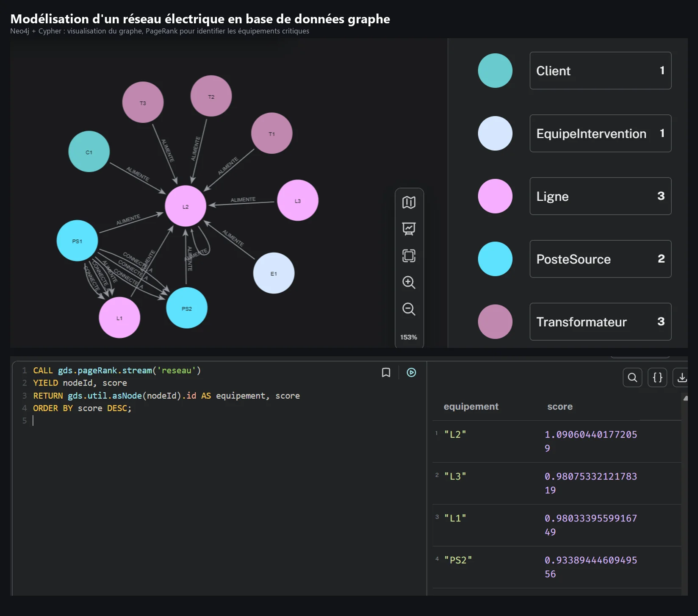Click the RETURN gds.util.asNode line
This screenshot has width=698, height=616.
click(x=166, y=396)
